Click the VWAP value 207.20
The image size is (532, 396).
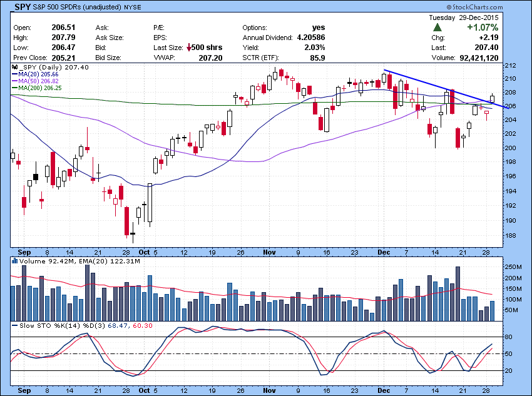(211, 58)
